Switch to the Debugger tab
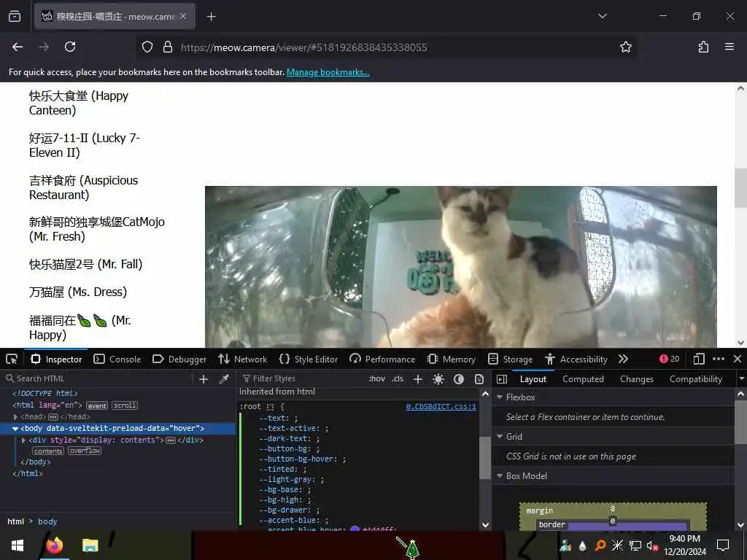Image resolution: width=747 pixels, height=560 pixels. pos(179,359)
